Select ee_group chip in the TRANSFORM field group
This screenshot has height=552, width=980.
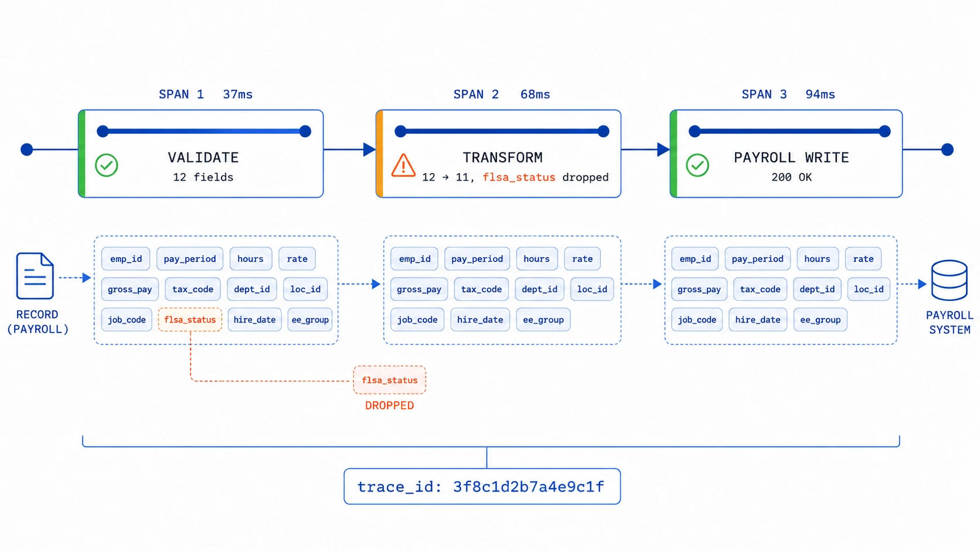[x=543, y=320]
